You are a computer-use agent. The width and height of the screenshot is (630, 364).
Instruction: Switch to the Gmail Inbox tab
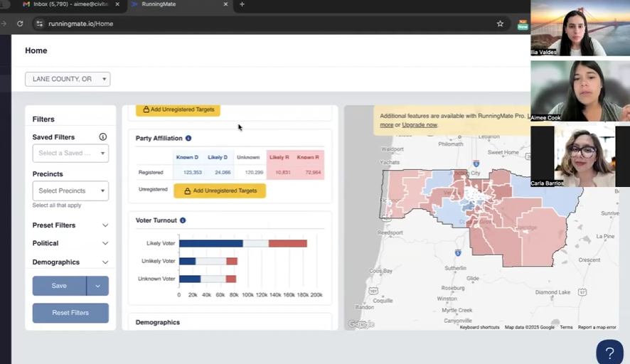(70, 4)
